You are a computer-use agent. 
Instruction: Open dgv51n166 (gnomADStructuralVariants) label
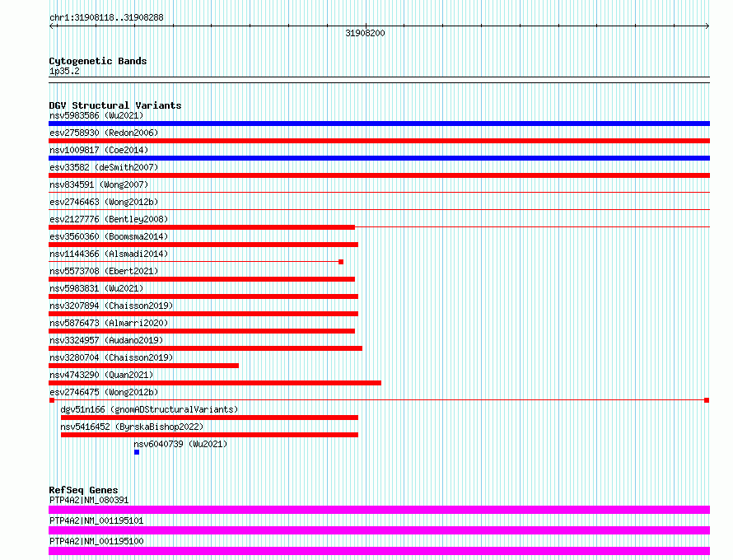tap(149, 409)
